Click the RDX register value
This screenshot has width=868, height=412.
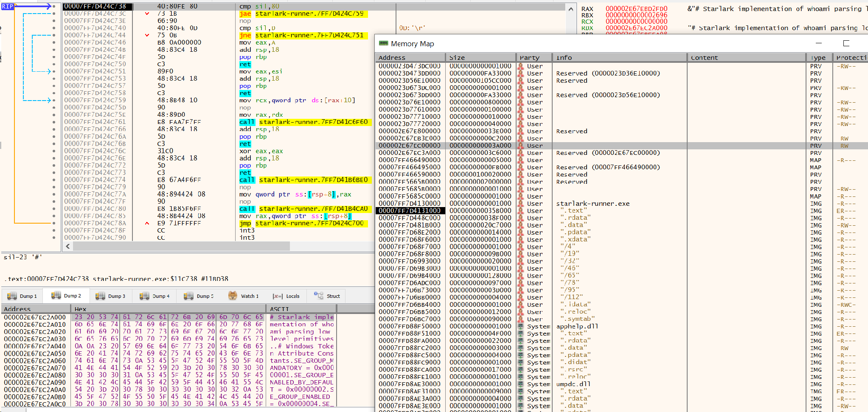pos(636,28)
